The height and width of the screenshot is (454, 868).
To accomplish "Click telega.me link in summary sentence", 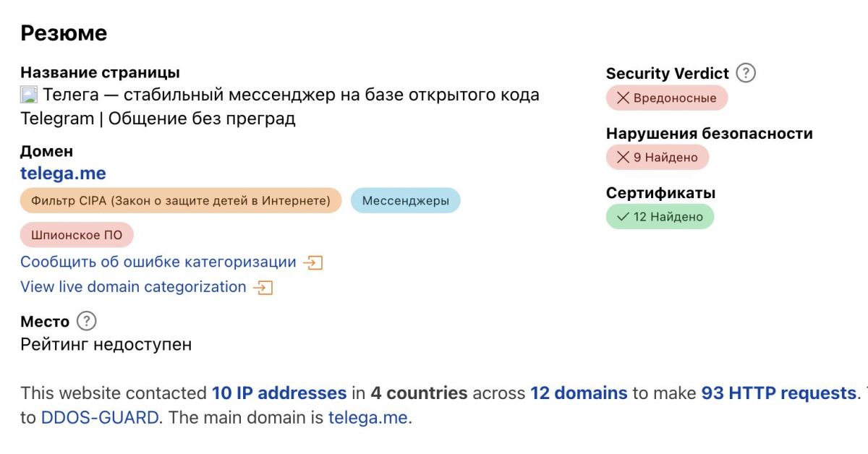I will click(367, 417).
